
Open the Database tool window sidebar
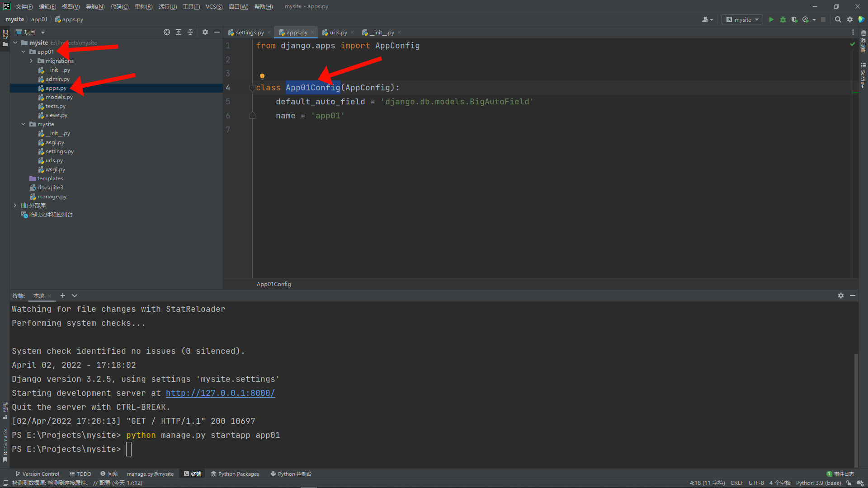click(863, 41)
